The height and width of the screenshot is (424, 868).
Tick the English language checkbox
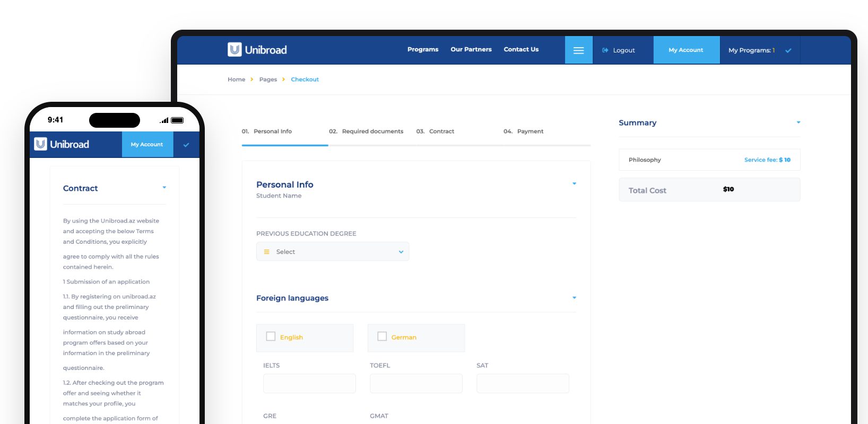pos(271,337)
